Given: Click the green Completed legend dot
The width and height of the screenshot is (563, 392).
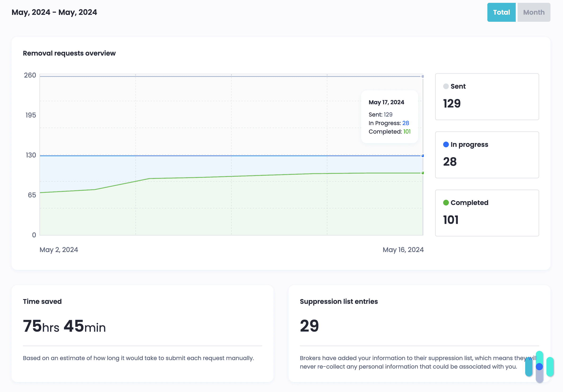Looking at the screenshot, I should pos(446,203).
